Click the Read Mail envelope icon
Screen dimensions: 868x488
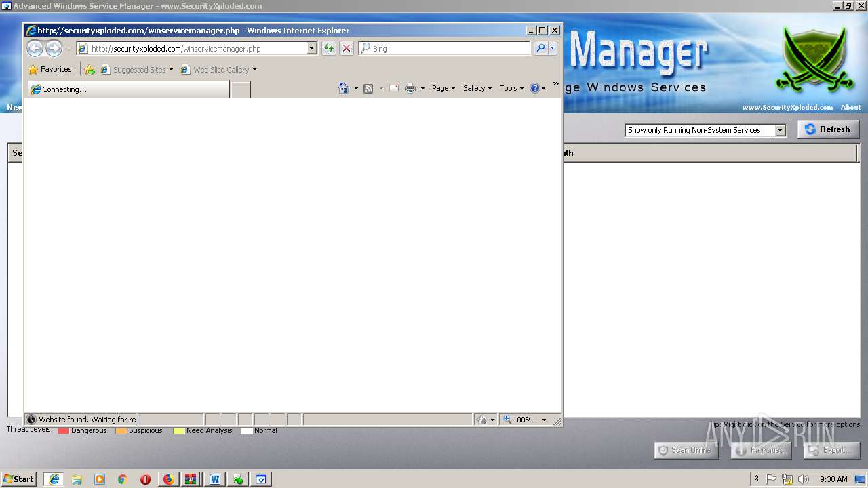[393, 88]
